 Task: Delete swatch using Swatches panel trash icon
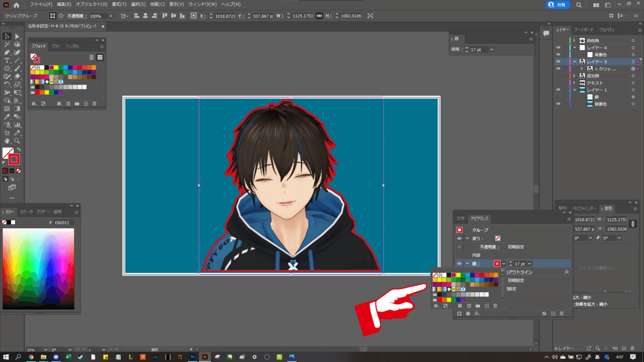coord(94,104)
